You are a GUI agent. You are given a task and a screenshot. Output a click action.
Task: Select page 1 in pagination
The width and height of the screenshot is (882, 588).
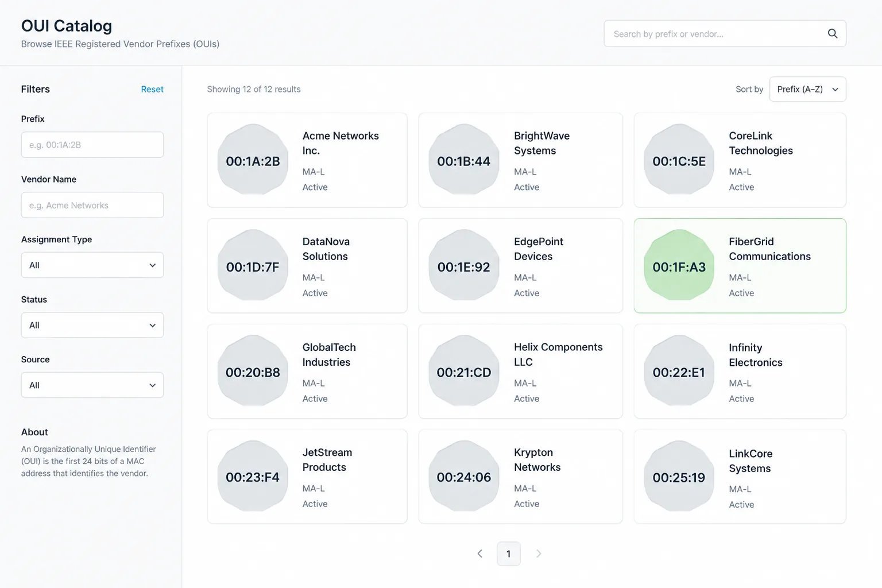pyautogui.click(x=508, y=554)
